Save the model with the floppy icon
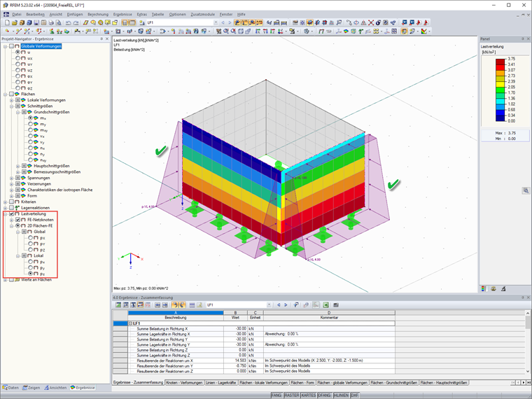The height and width of the screenshot is (399, 532). point(36,22)
